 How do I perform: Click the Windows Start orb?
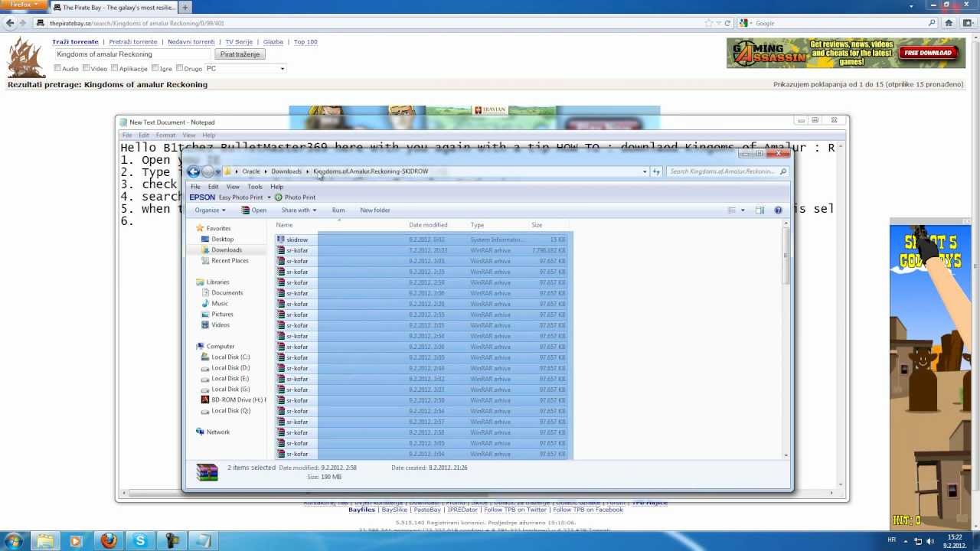(14, 541)
